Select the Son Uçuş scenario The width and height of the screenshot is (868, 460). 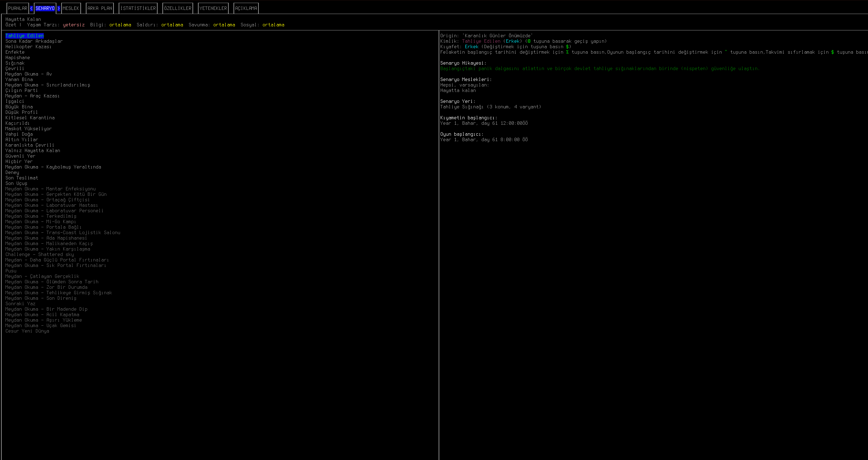16,183
